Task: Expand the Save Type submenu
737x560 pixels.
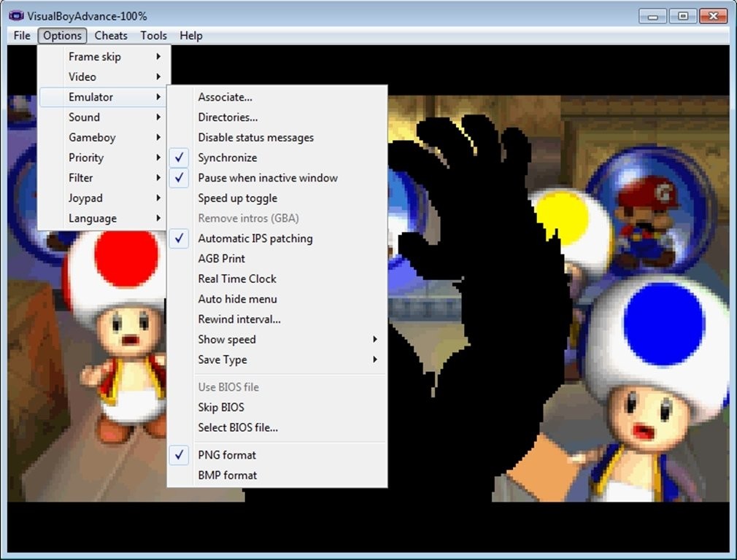Action: 277,359
